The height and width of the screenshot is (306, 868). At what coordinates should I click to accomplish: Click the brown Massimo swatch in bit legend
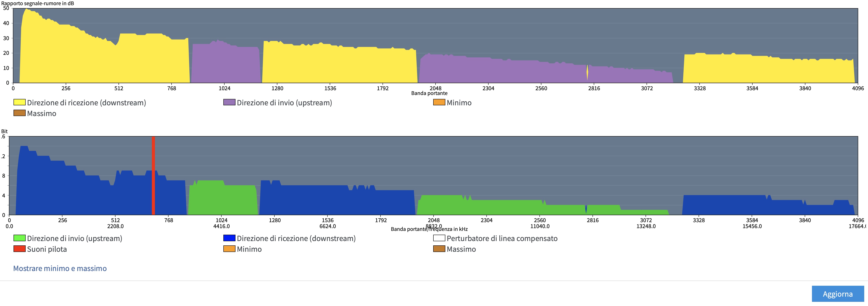439,249
